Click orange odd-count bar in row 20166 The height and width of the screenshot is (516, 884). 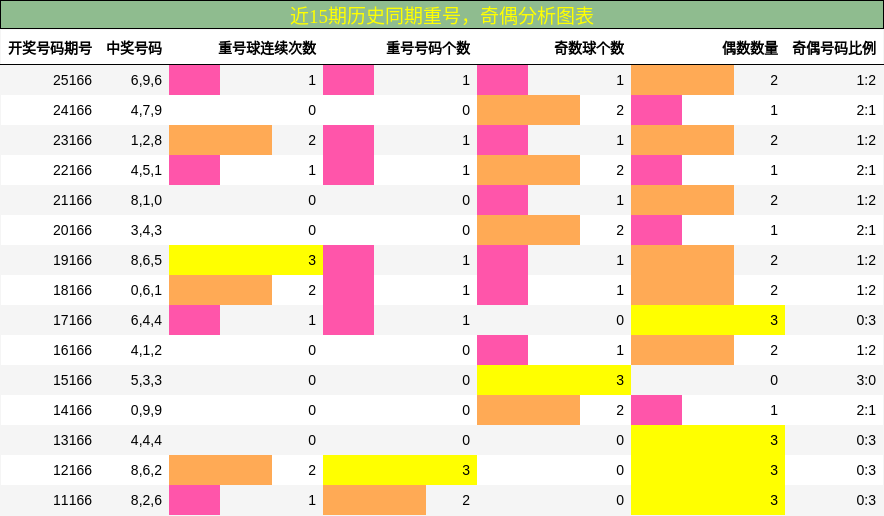528,230
